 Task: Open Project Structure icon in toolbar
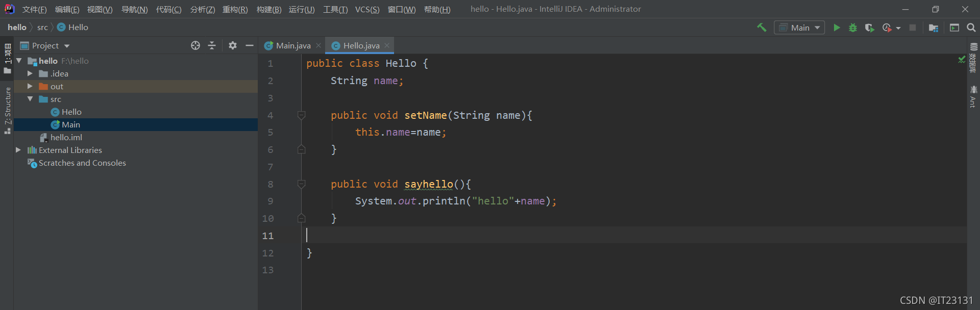tap(934, 28)
